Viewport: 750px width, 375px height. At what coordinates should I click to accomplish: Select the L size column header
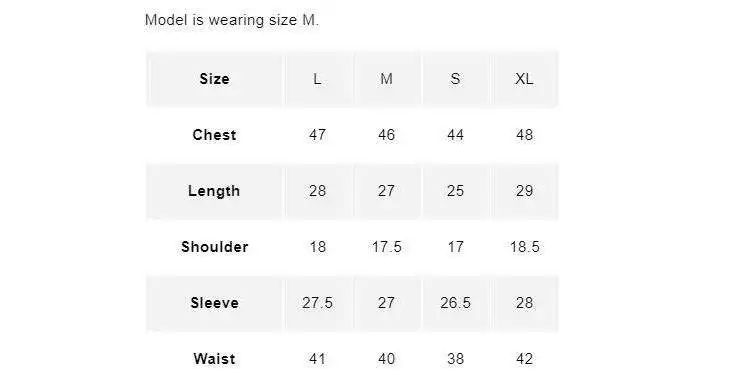[x=318, y=79]
